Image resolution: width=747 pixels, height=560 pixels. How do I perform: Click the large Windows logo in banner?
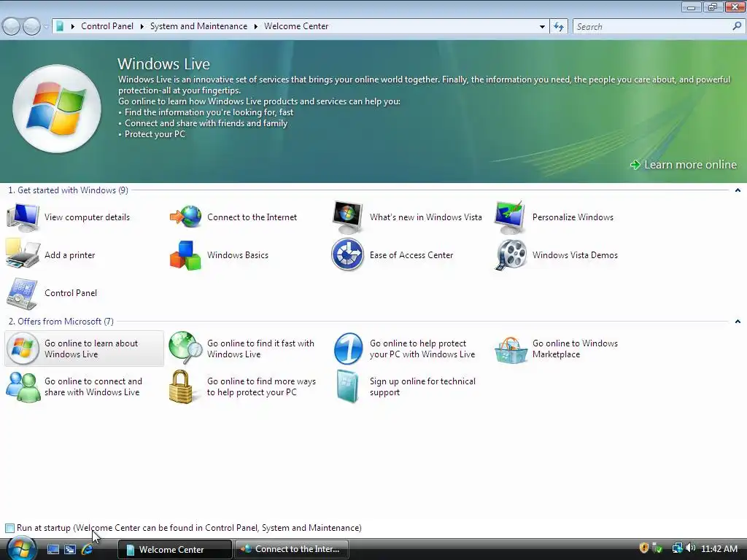click(57, 109)
